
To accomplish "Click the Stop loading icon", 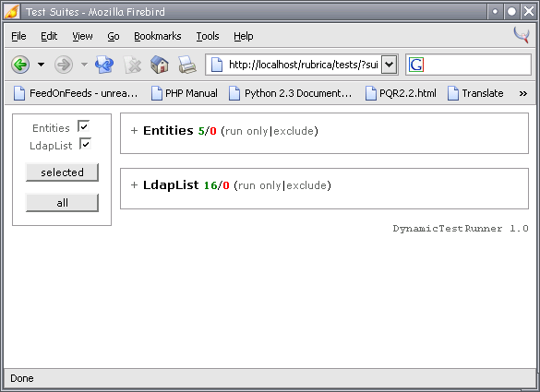I will pyautogui.click(x=132, y=65).
